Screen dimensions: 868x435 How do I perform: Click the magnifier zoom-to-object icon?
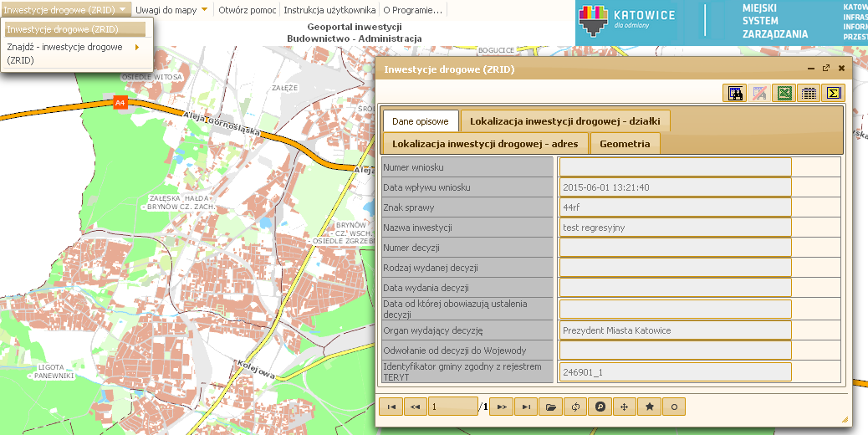pyautogui.click(x=600, y=407)
